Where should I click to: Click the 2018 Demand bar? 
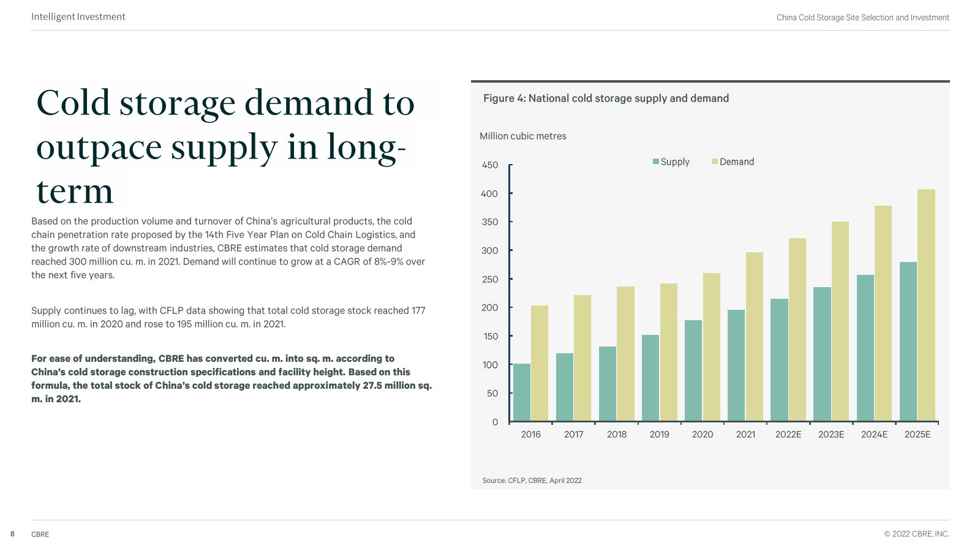coord(625,354)
